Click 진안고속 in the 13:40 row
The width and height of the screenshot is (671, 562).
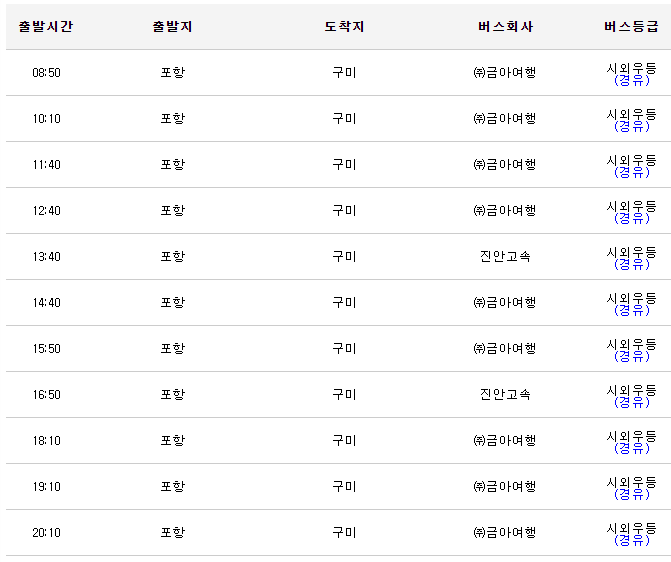(505, 256)
